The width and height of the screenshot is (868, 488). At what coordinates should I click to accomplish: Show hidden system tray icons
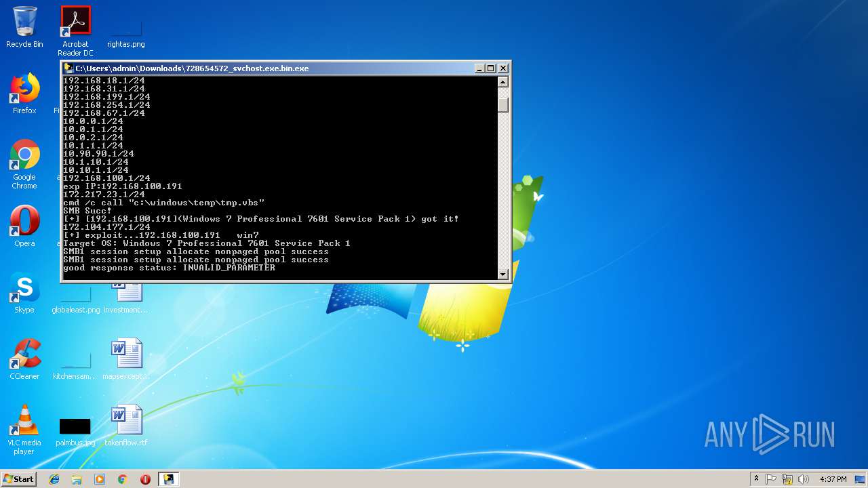click(756, 479)
